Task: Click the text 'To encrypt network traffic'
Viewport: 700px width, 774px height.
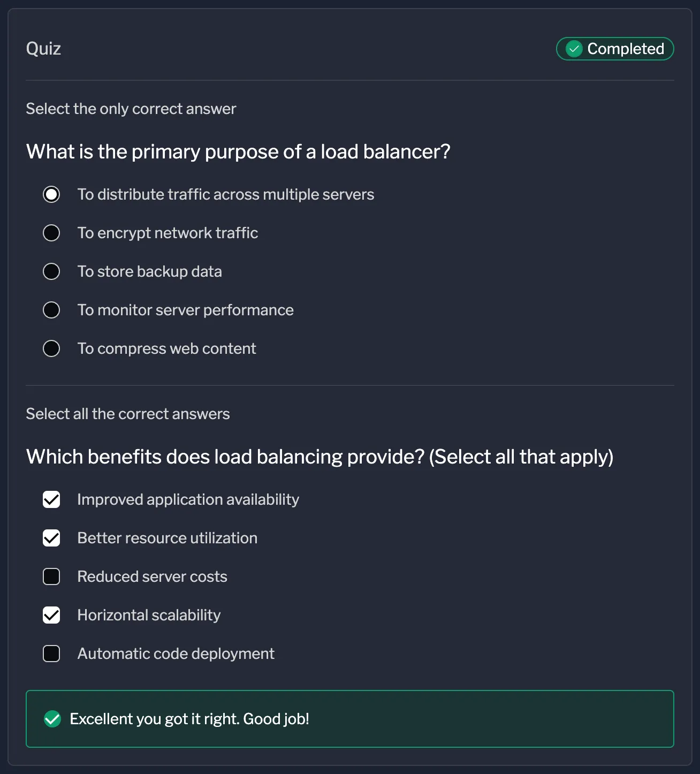Action: [168, 233]
